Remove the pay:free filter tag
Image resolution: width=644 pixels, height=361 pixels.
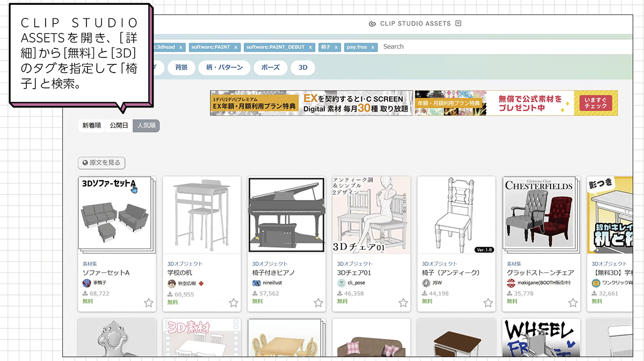(x=373, y=47)
